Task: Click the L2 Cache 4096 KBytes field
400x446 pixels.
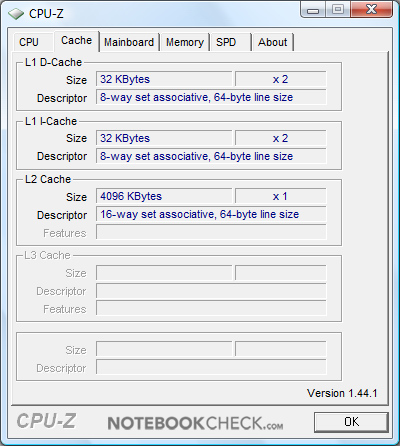Action: tap(164, 196)
